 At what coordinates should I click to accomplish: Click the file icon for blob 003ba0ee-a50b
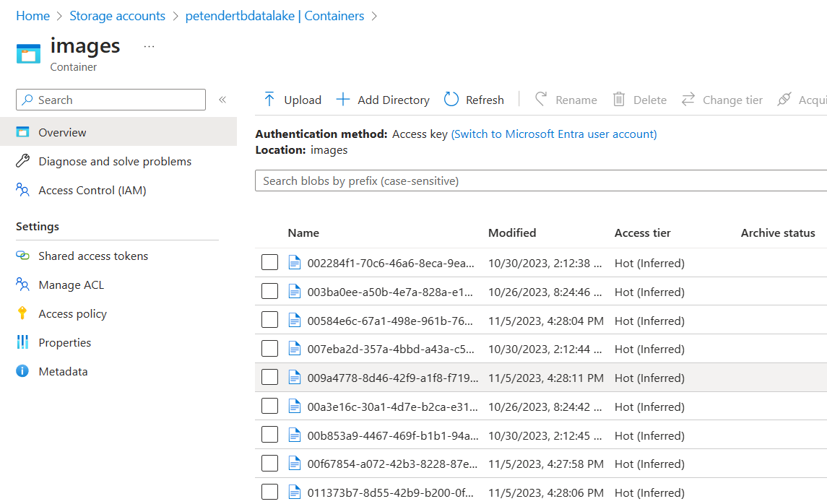click(295, 292)
